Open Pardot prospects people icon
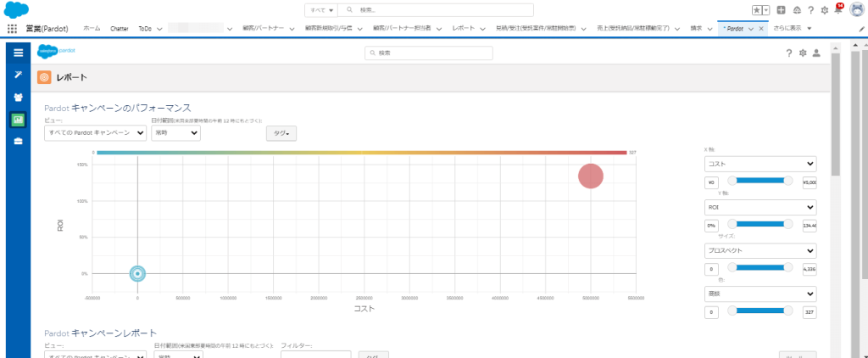 (19, 98)
